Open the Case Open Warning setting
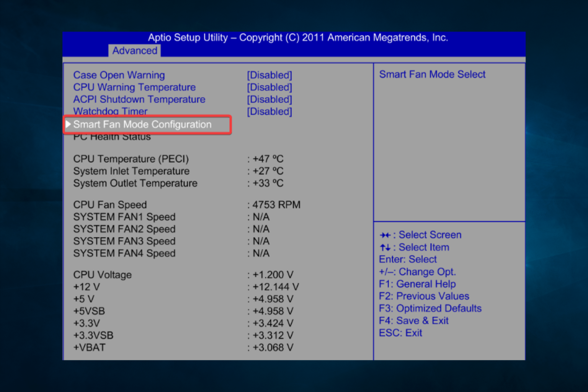588x392 pixels. point(119,75)
